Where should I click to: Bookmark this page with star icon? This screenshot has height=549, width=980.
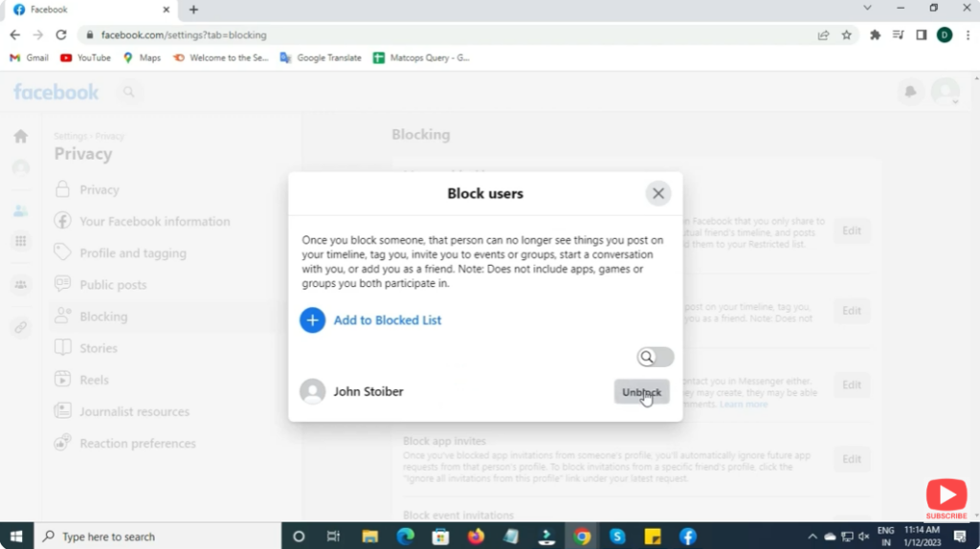tap(846, 34)
